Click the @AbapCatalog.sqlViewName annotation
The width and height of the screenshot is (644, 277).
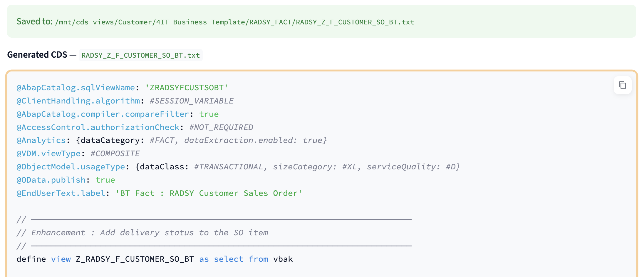tap(76, 87)
